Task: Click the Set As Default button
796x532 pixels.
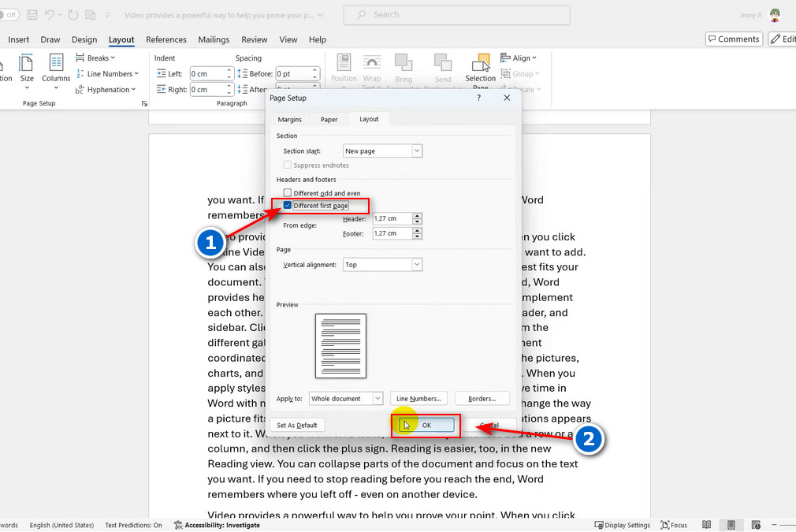Action: 297,426
